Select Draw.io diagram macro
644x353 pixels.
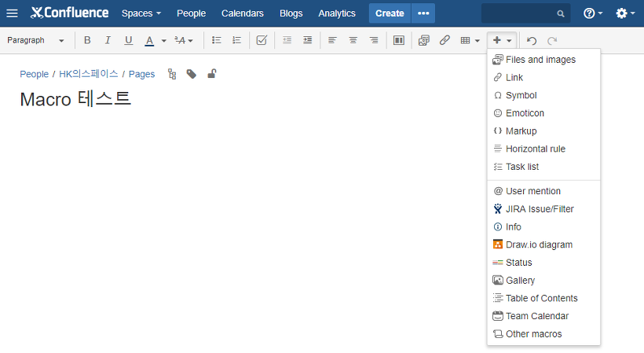click(x=543, y=245)
